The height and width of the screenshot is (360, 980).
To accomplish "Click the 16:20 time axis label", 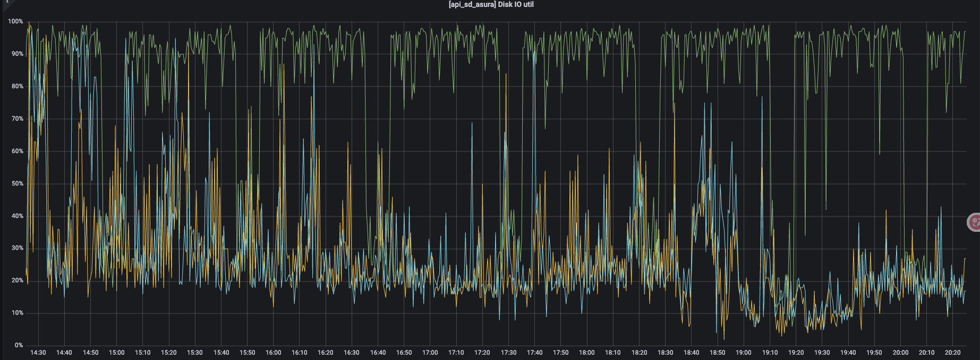I will 326,353.
